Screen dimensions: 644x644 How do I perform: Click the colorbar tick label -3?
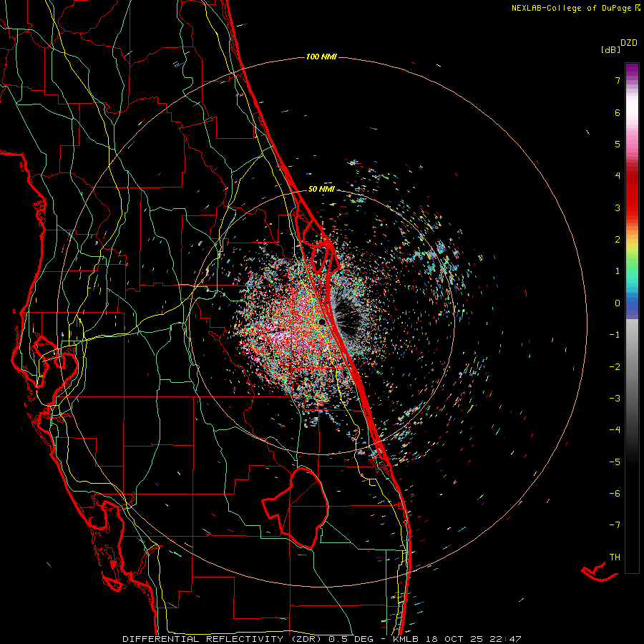615,398
